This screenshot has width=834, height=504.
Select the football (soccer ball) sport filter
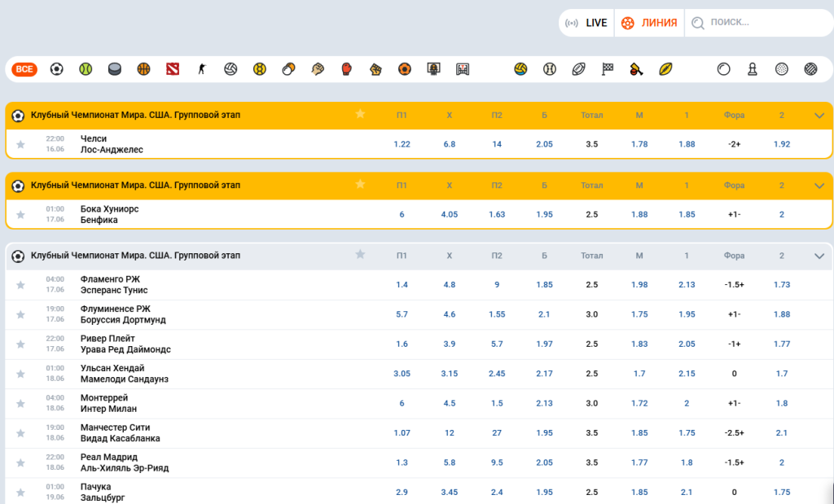[x=56, y=69]
